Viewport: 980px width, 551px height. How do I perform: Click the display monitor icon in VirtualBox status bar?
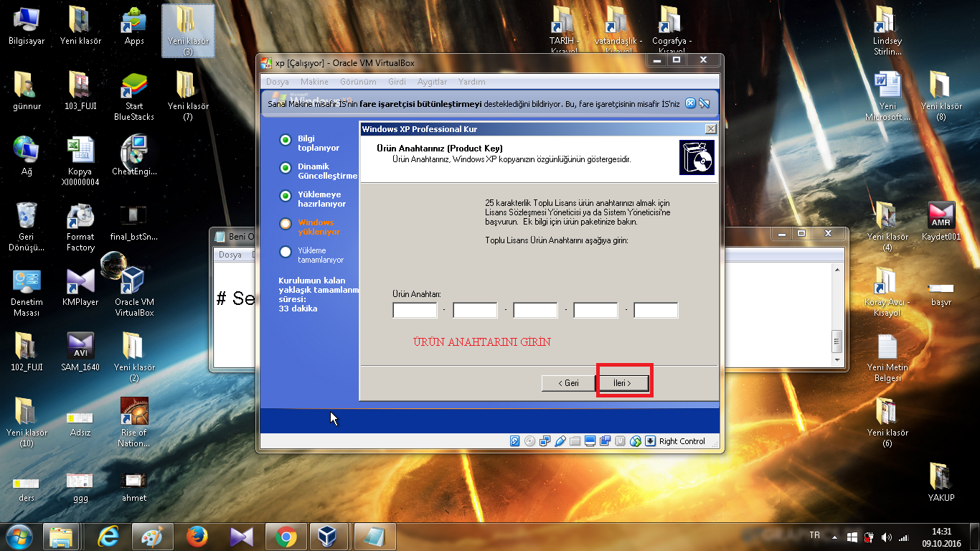coord(590,441)
